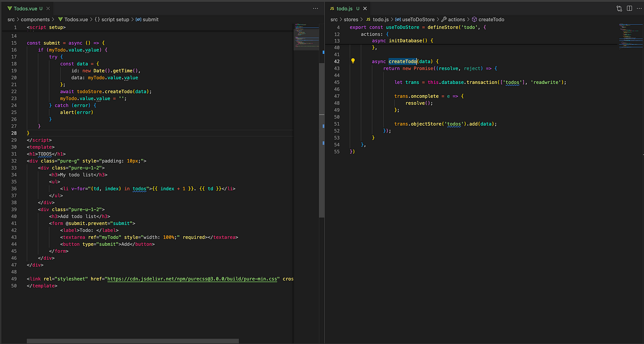This screenshot has width=644, height=344.
Task: Click 'createTodo' breadcrumb symbol
Action: (x=491, y=19)
